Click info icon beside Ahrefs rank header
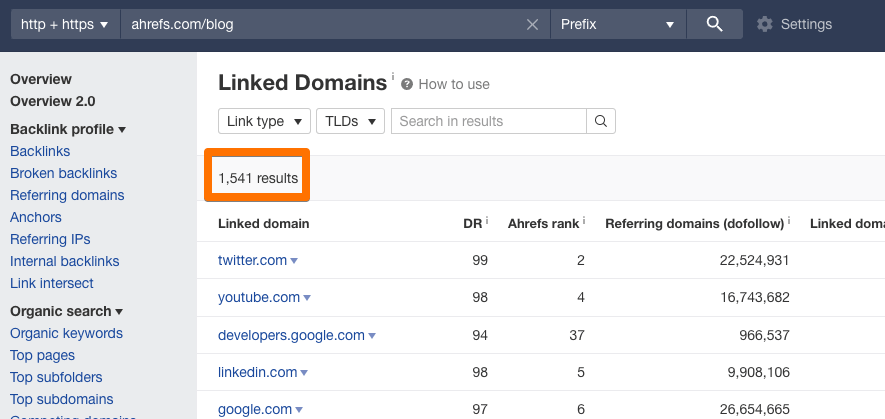This screenshot has height=419, width=885. [584, 221]
